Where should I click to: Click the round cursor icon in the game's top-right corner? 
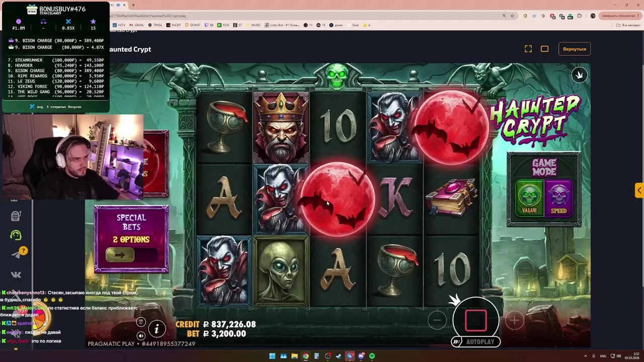click(x=579, y=75)
